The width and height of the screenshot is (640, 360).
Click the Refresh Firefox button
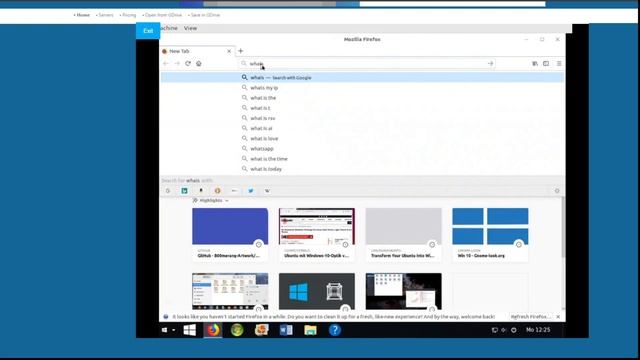click(x=530, y=317)
